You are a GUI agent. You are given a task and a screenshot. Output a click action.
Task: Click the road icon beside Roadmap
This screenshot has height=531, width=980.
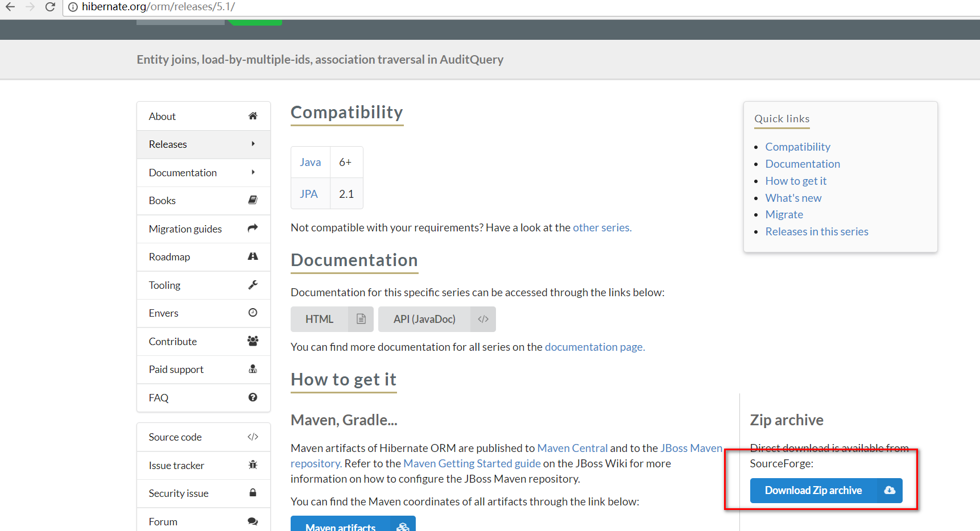click(x=253, y=256)
